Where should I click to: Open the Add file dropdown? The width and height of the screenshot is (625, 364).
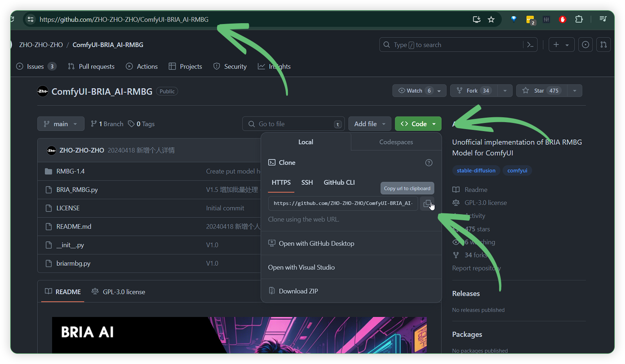pos(370,124)
